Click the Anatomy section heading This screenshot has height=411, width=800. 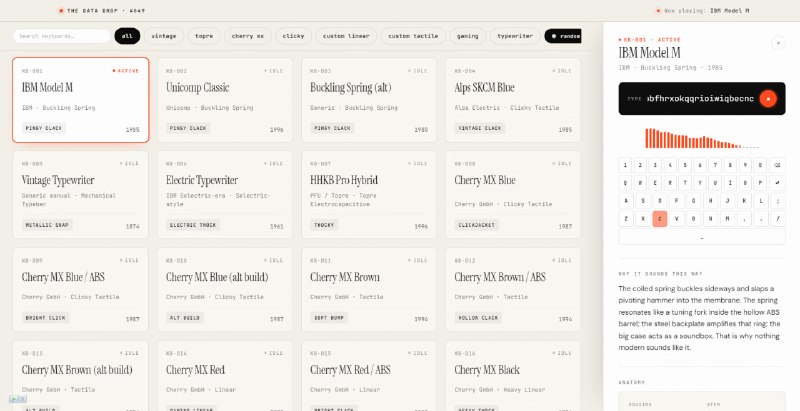[x=632, y=382]
